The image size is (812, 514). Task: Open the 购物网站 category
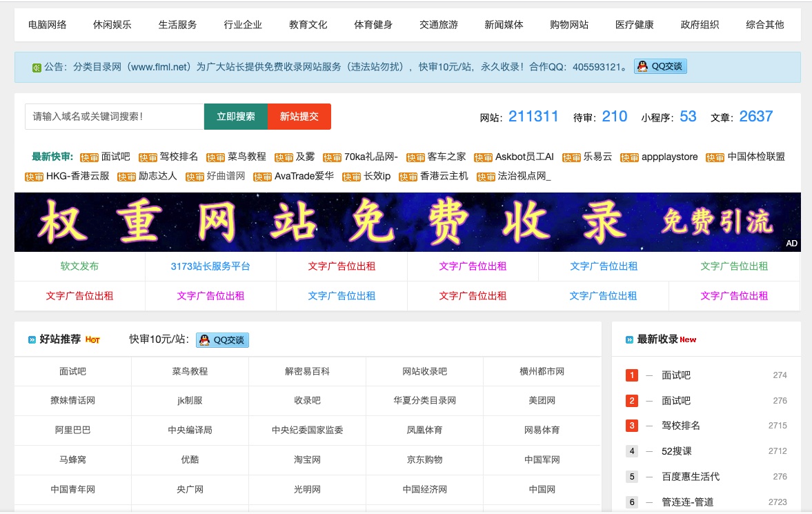tap(569, 24)
